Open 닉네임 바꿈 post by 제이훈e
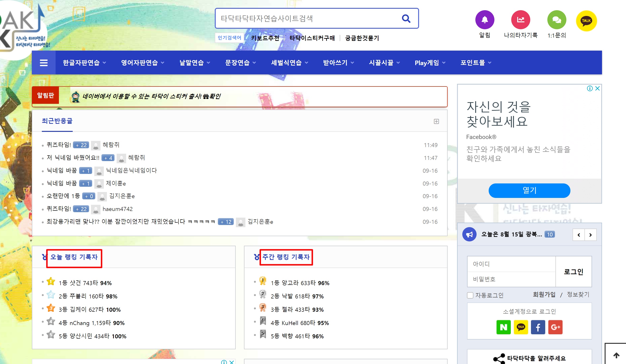The image size is (626, 364). click(x=62, y=183)
